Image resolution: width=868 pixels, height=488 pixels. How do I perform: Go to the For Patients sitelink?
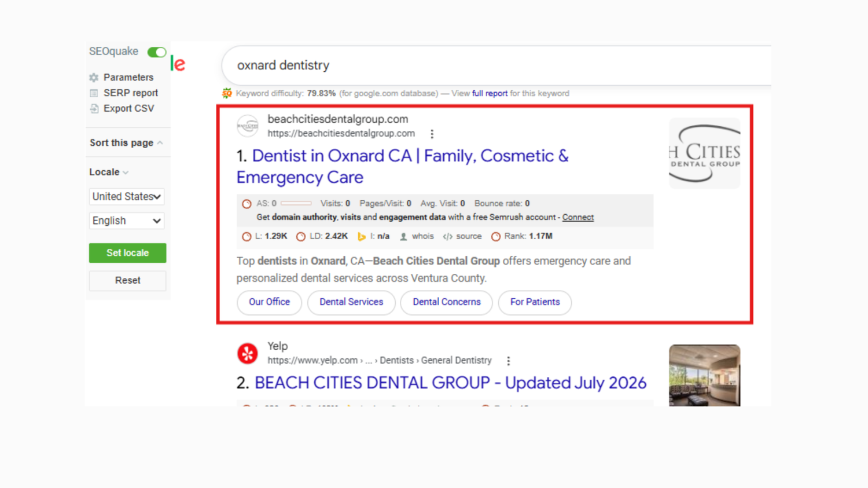(x=535, y=302)
